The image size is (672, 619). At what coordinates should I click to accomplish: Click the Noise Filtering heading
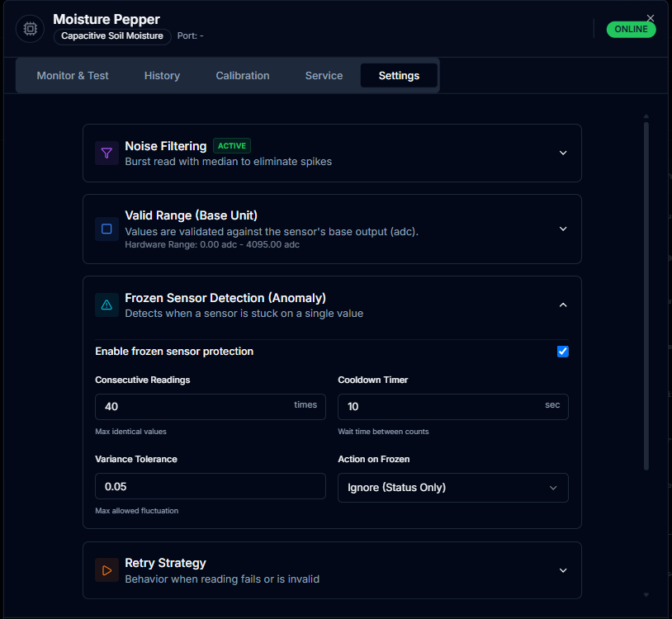pos(166,146)
